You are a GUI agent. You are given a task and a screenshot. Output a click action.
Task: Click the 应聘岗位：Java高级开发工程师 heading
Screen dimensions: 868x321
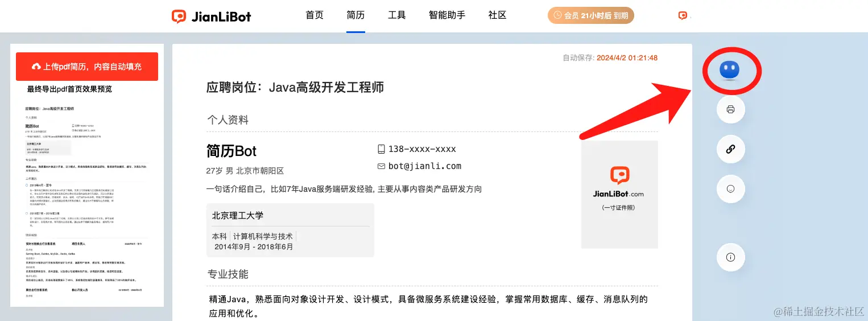pos(295,87)
